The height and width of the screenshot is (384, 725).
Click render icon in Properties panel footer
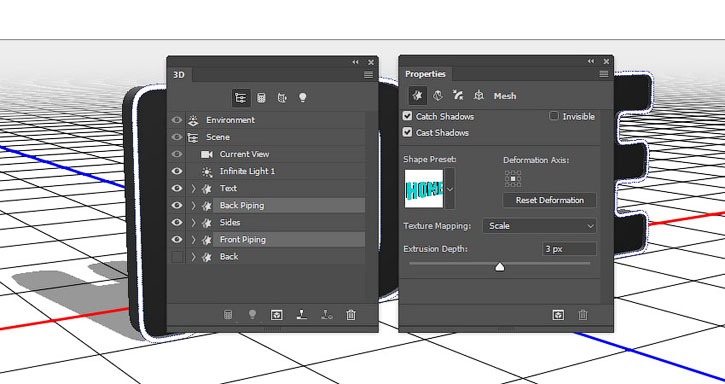click(558, 315)
